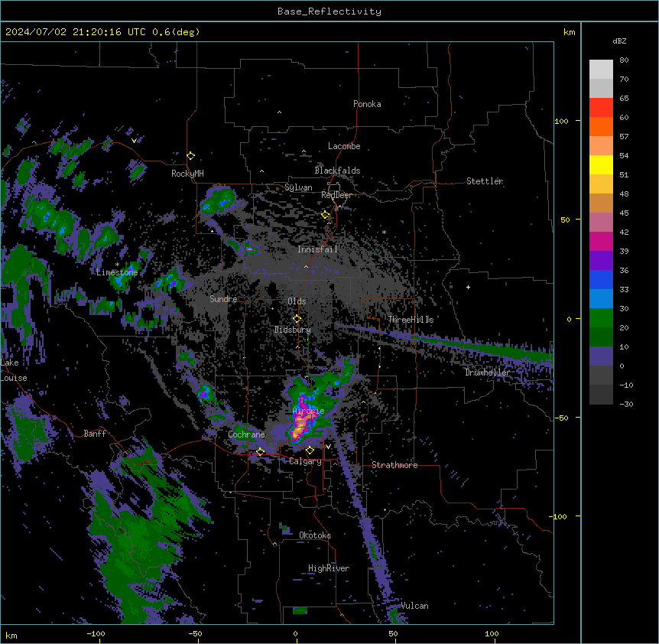Image resolution: width=659 pixels, height=644 pixels.
Task: Click the Banff town label
Action: coord(95,434)
